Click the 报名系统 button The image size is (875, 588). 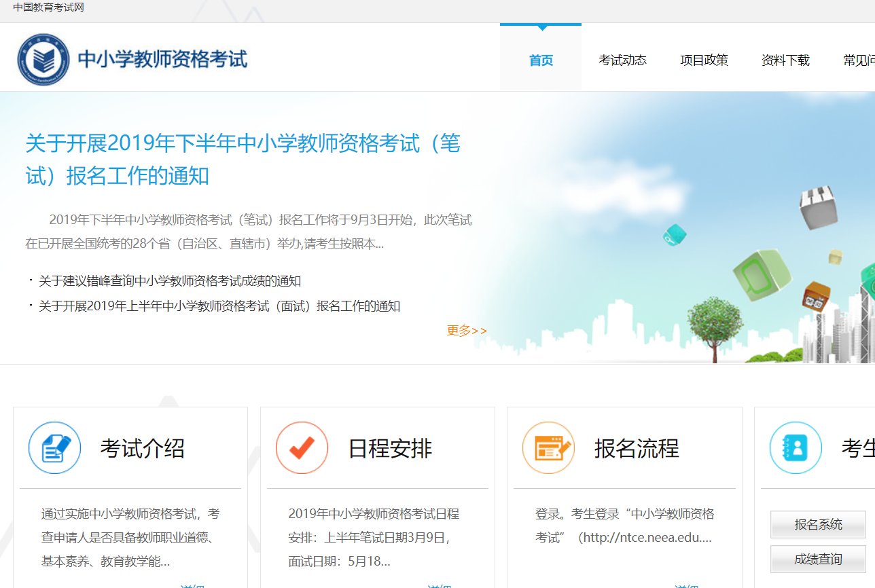tap(817, 524)
